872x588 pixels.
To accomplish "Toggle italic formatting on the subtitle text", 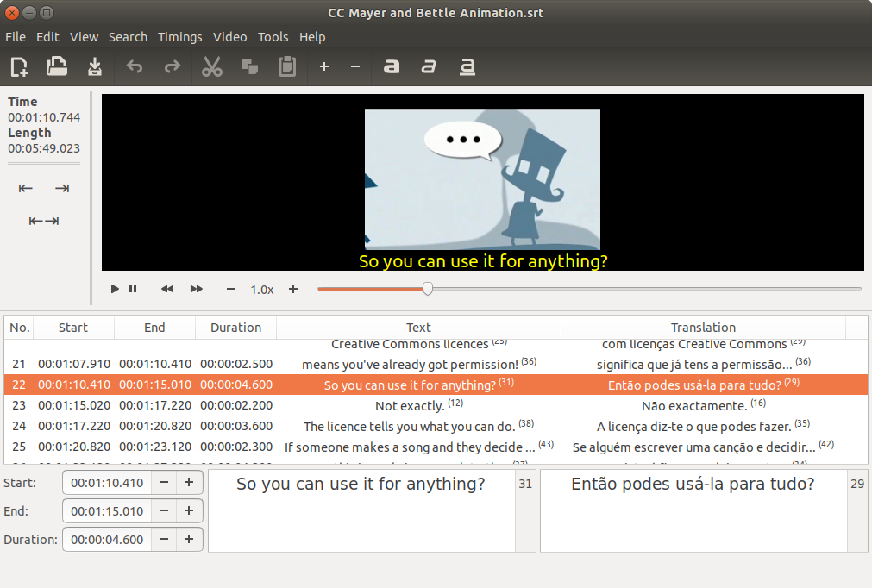I will (x=429, y=66).
